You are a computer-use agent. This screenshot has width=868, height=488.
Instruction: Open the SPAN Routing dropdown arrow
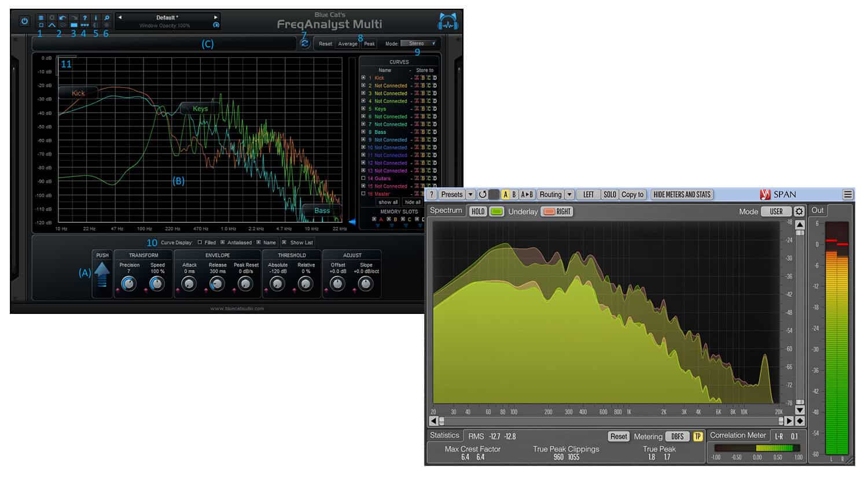point(569,194)
